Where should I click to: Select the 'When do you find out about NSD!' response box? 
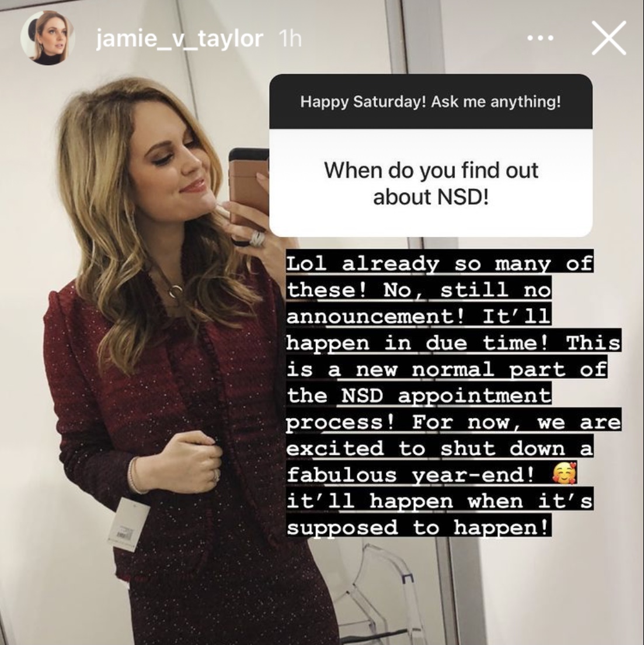point(431,183)
